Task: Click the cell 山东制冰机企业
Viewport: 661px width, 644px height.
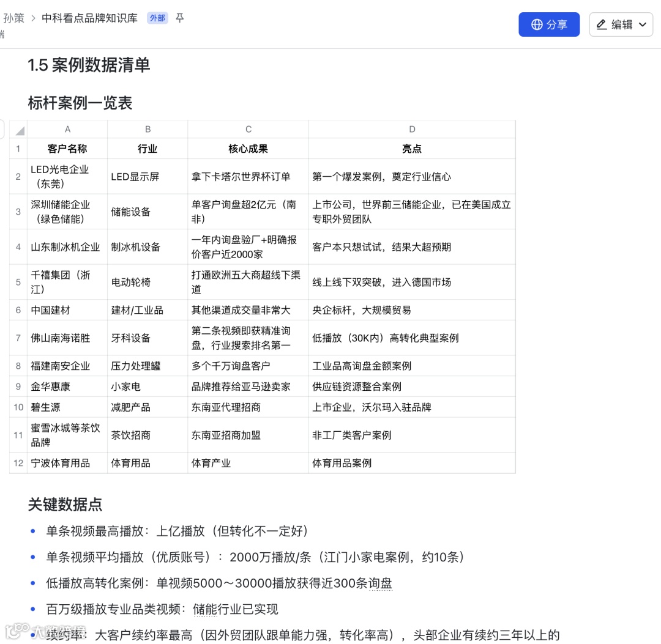Action: tap(67, 247)
